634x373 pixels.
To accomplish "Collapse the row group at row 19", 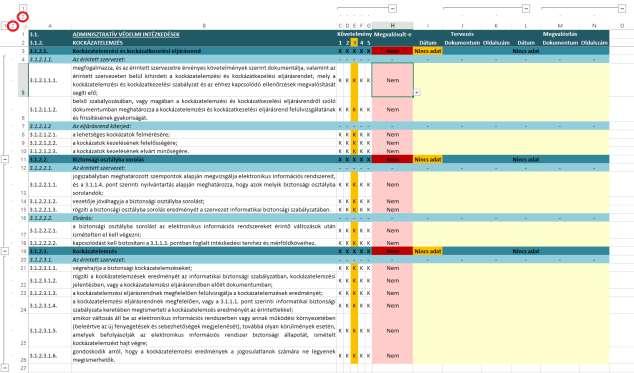I will 5,251.
